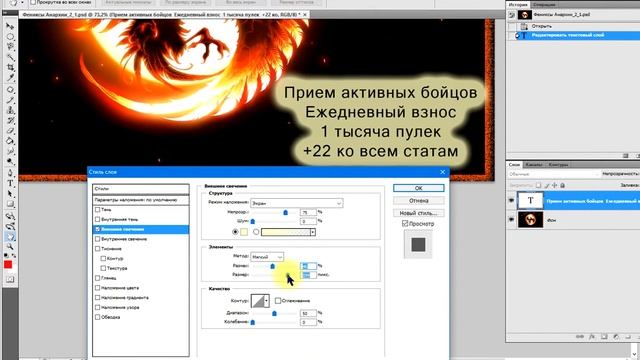Switch to the Операции tab
Viewport: 640px width, 360px height.
point(544,4)
